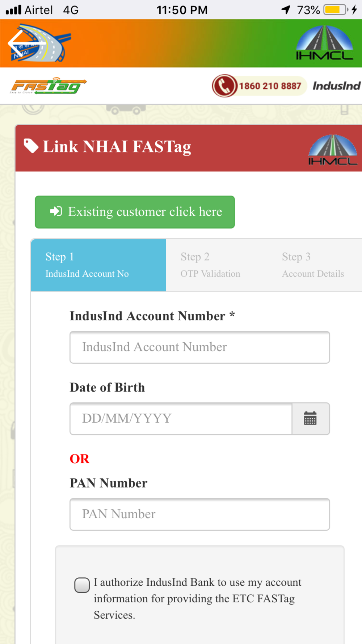Screen dimensions: 362x644
Task: Call helpline number 1860 210 8887
Action: pos(270,86)
